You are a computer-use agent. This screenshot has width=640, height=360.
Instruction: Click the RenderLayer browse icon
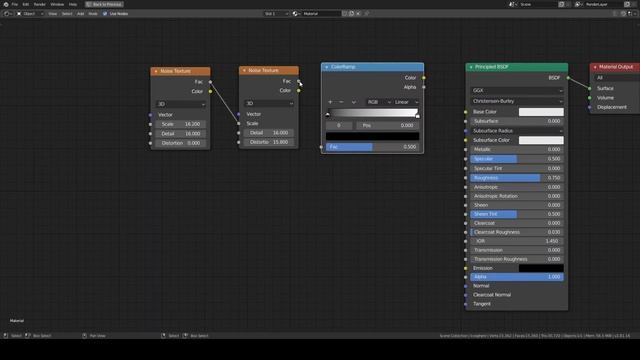click(578, 4)
